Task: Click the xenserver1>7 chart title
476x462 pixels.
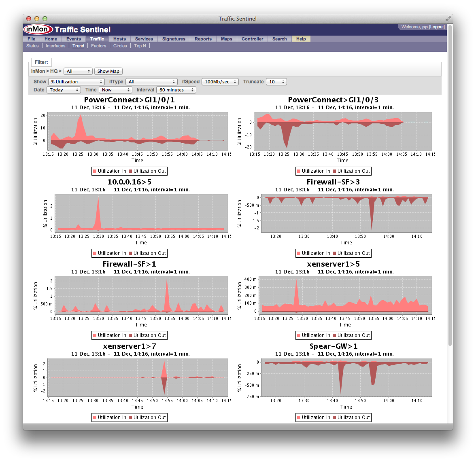Action: point(130,346)
